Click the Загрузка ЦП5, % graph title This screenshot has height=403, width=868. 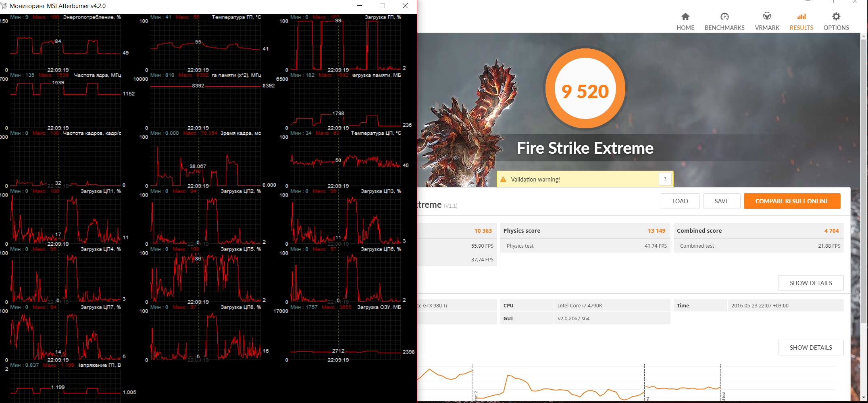point(241,249)
